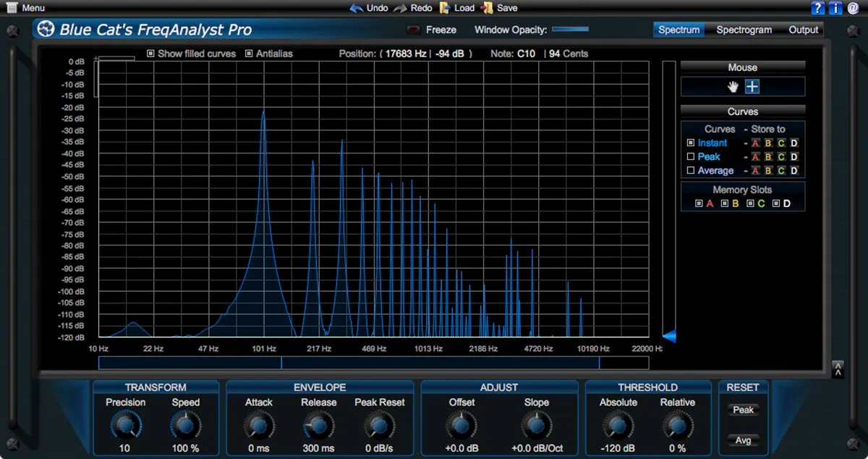Screen dimensions: 868x459
Task: Toggle the Peak curve checkbox
Action: tap(691, 157)
